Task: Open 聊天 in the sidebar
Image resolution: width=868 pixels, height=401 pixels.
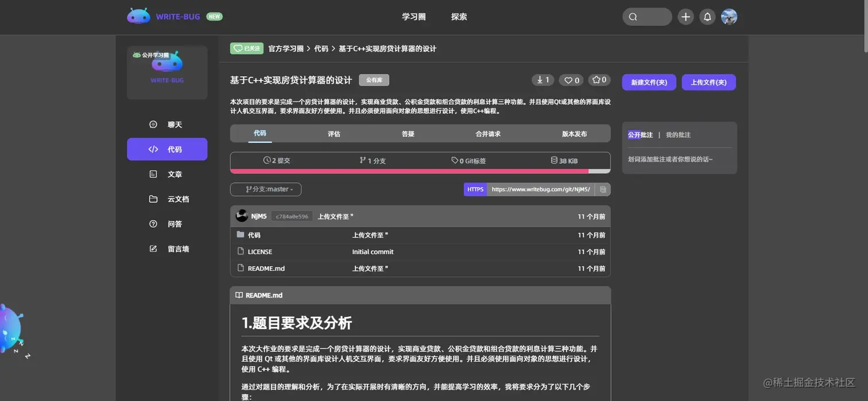Action: [x=167, y=124]
